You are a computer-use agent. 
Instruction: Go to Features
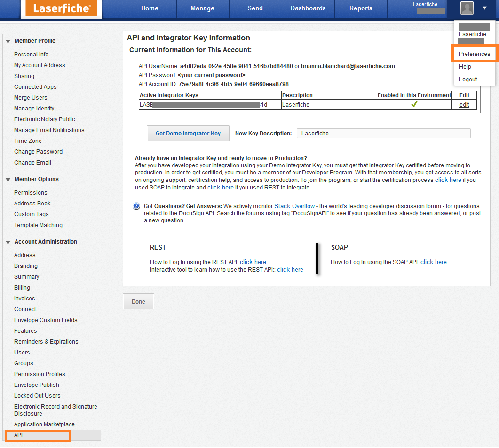[25, 331]
